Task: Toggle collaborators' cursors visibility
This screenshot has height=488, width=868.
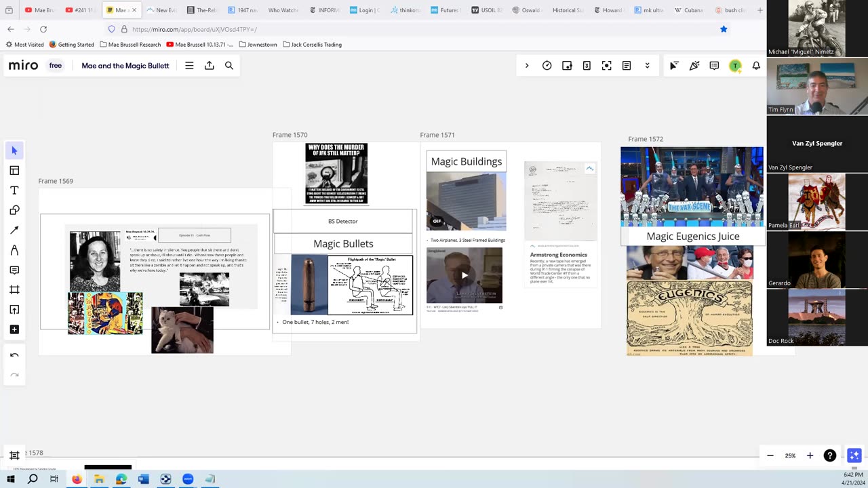Action: coord(673,66)
